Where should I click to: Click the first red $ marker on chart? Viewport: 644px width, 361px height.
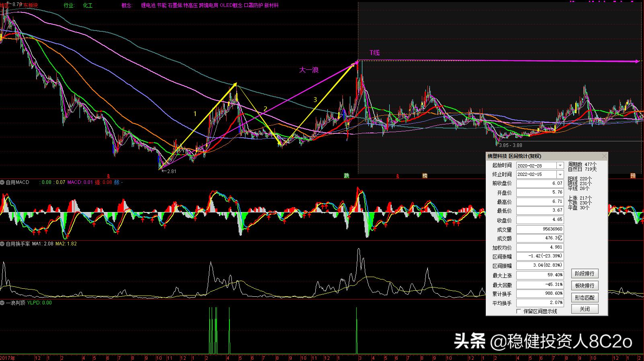108,176
